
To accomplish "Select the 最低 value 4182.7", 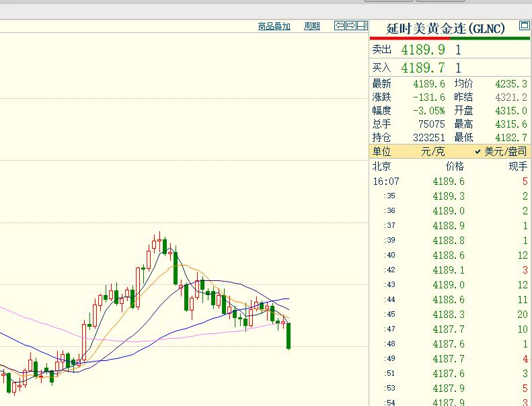I will pos(511,138).
